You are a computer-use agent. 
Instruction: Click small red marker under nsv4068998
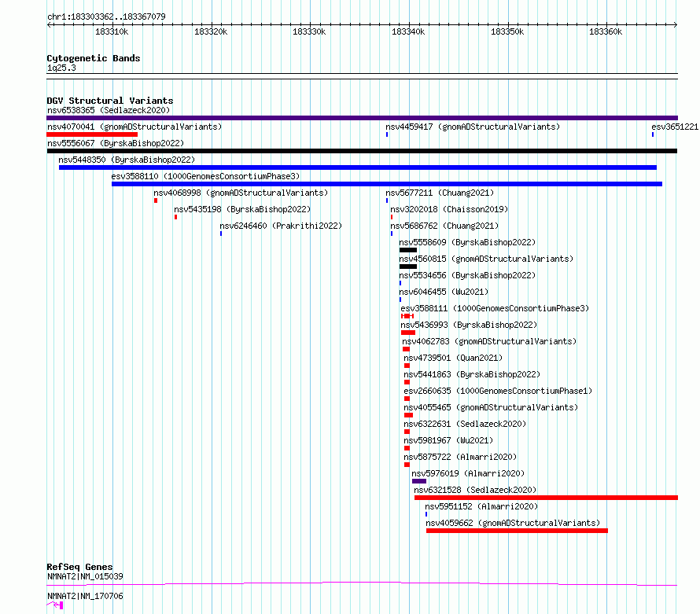point(156,200)
